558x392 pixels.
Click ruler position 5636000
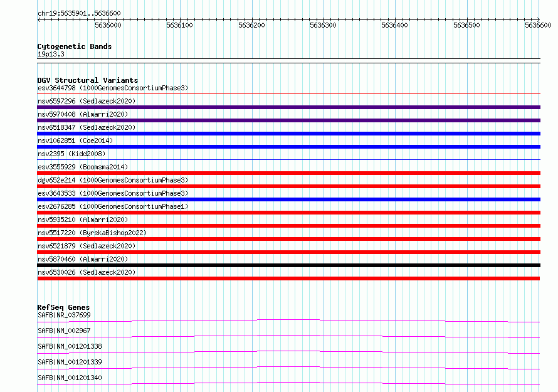point(108,25)
